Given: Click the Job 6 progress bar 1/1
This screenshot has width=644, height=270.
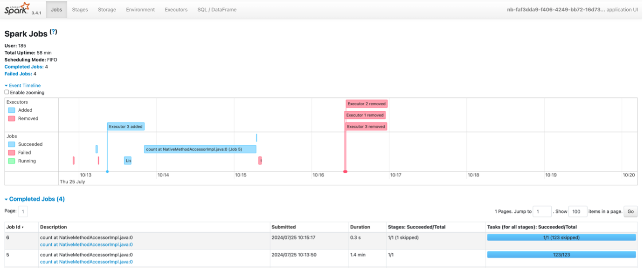Looking at the screenshot, I should click(561, 237).
